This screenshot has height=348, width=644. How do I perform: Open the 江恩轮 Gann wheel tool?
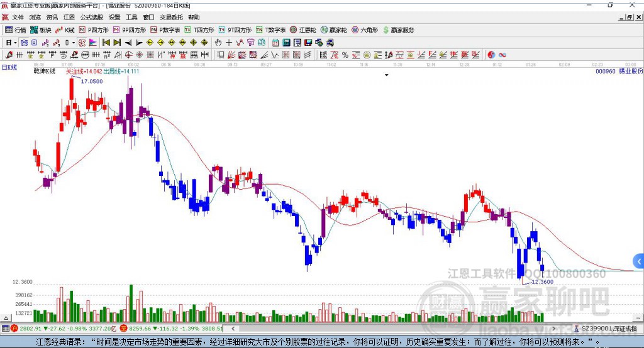[303, 30]
